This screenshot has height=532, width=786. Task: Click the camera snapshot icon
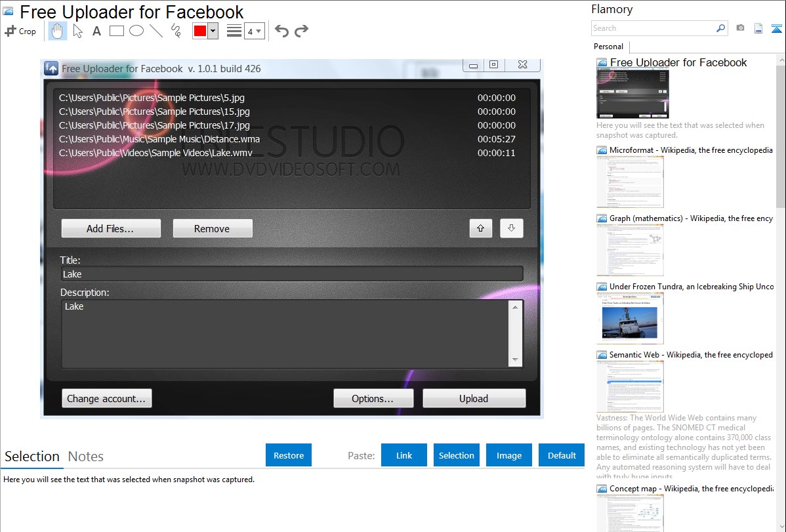tap(740, 28)
